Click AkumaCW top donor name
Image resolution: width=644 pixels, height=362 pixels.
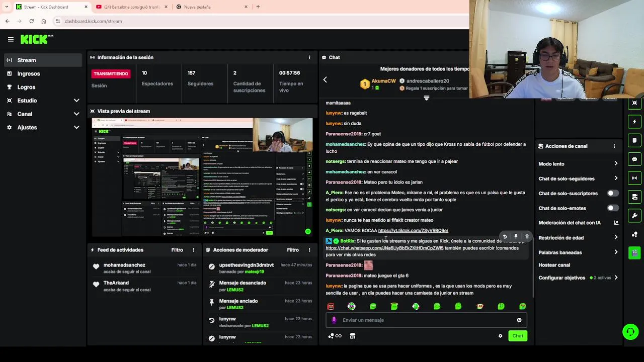point(384,81)
